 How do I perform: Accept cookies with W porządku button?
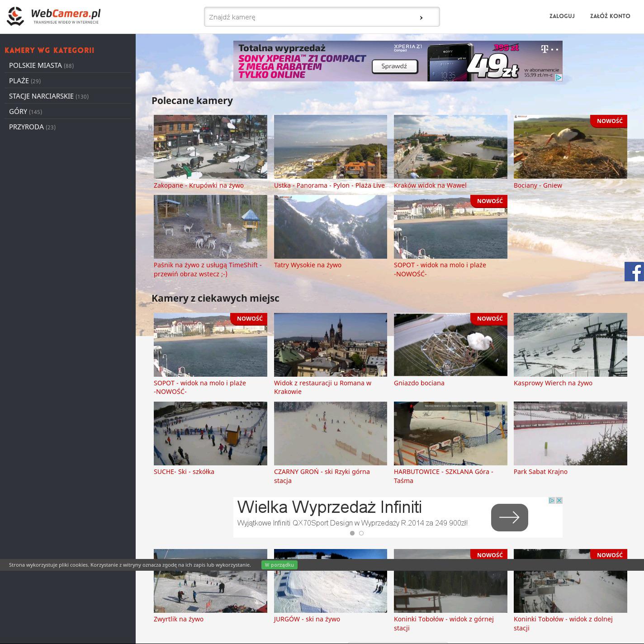[279, 565]
